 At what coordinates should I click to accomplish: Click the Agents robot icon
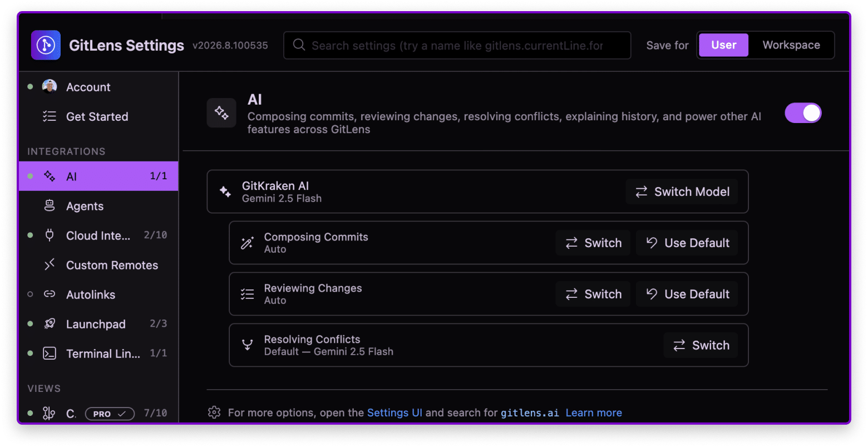click(x=50, y=206)
